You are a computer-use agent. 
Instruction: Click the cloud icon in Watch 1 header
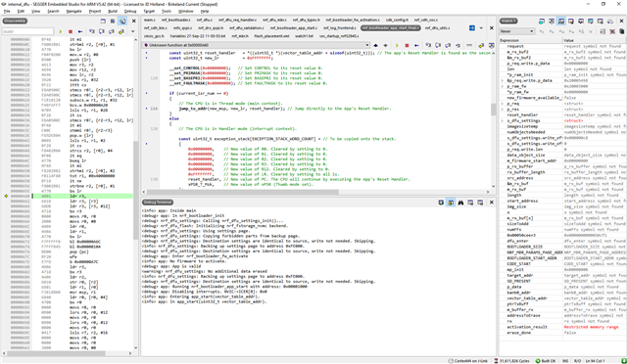pos(609,21)
